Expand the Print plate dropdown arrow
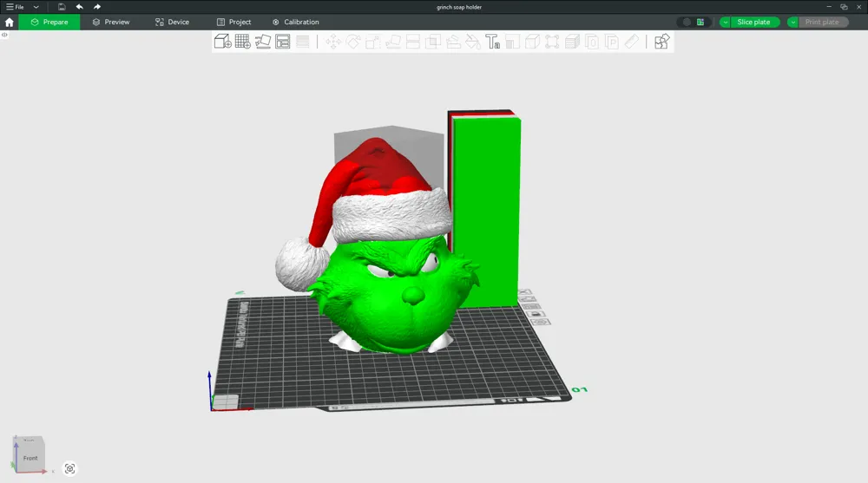868x483 pixels. [792, 23]
